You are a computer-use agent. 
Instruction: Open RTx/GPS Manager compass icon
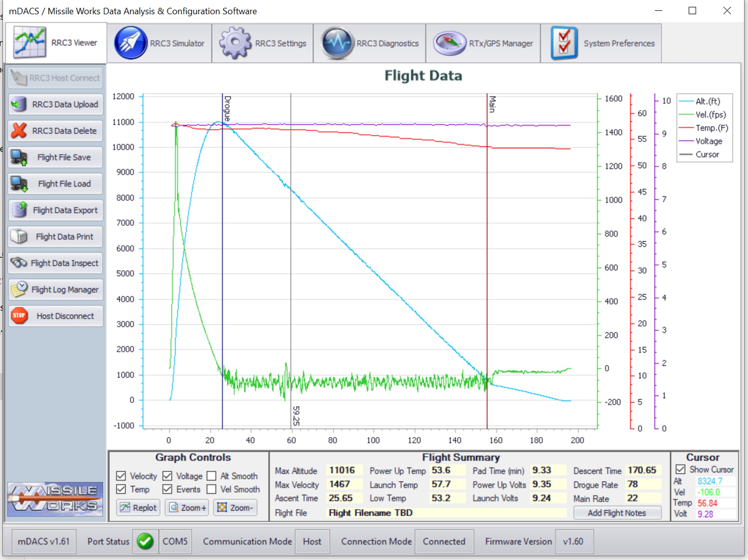[449, 43]
